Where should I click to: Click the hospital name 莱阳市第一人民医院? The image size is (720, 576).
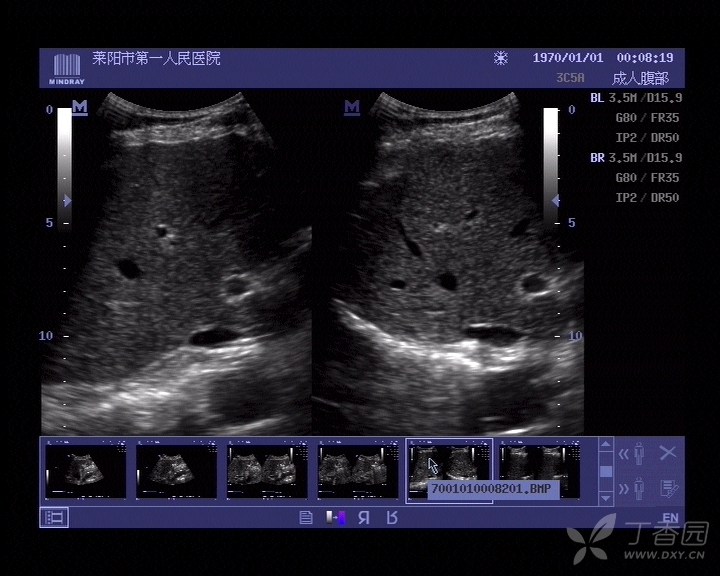pos(156,58)
